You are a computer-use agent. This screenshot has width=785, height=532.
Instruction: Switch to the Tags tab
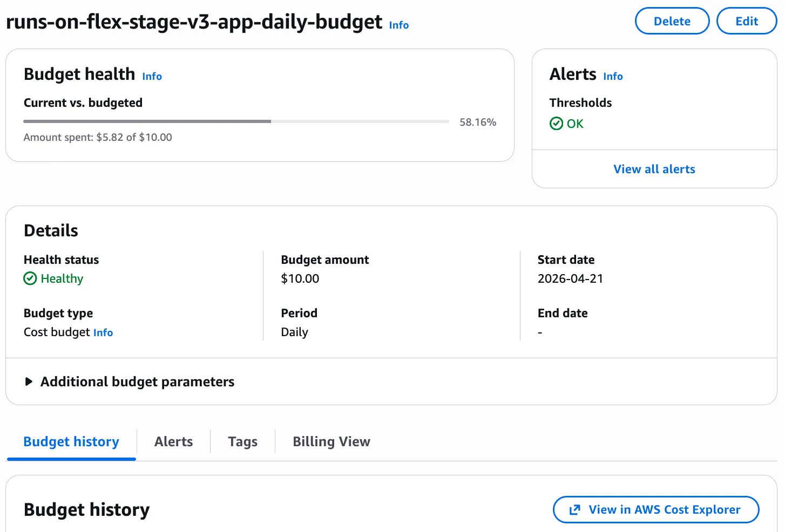click(x=243, y=441)
